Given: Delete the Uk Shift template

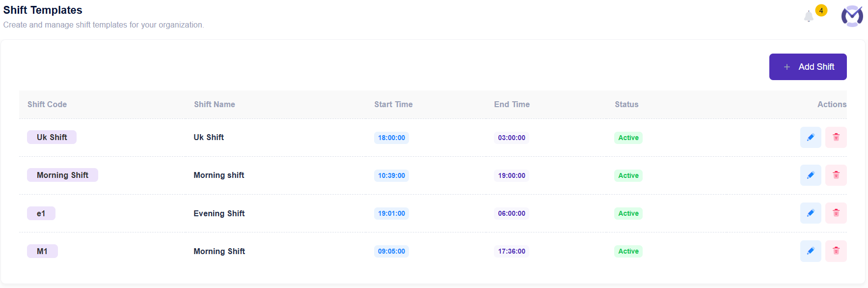Looking at the screenshot, I should pyautogui.click(x=836, y=138).
